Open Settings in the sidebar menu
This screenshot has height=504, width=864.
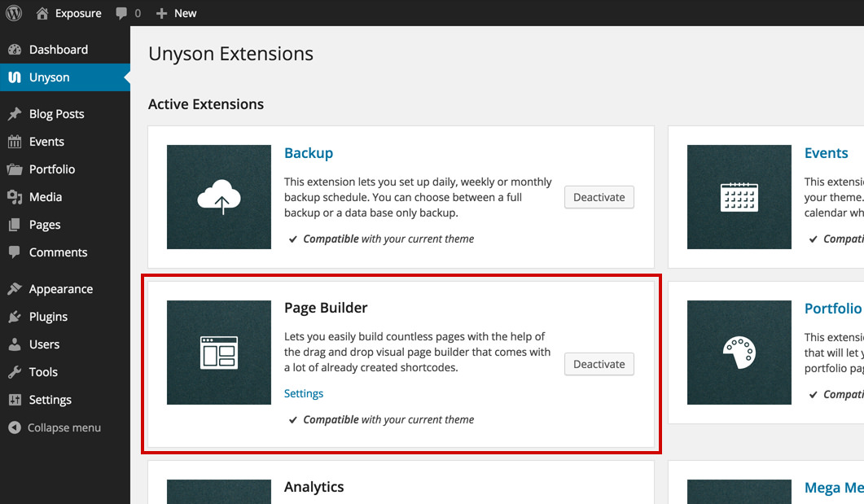[x=65, y=400]
